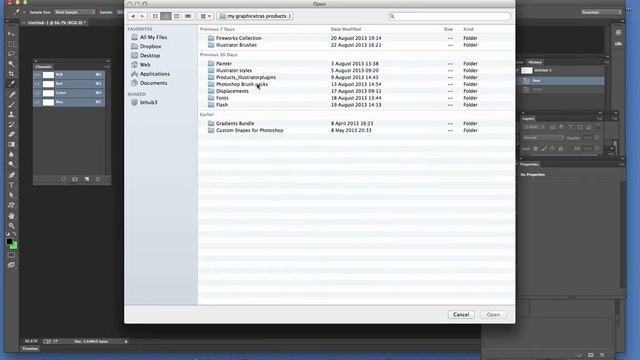Select the Path Selection tool
Screen dimensions: 640x360
[x=11, y=195]
